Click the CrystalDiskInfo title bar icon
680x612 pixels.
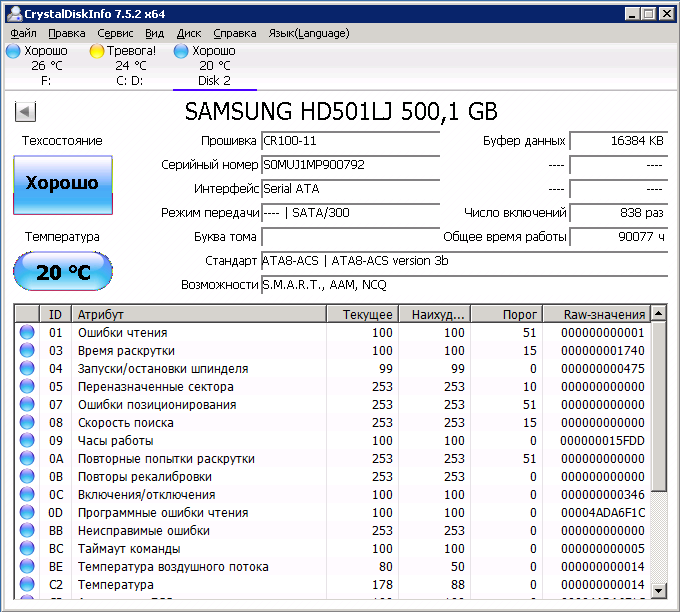(14, 14)
